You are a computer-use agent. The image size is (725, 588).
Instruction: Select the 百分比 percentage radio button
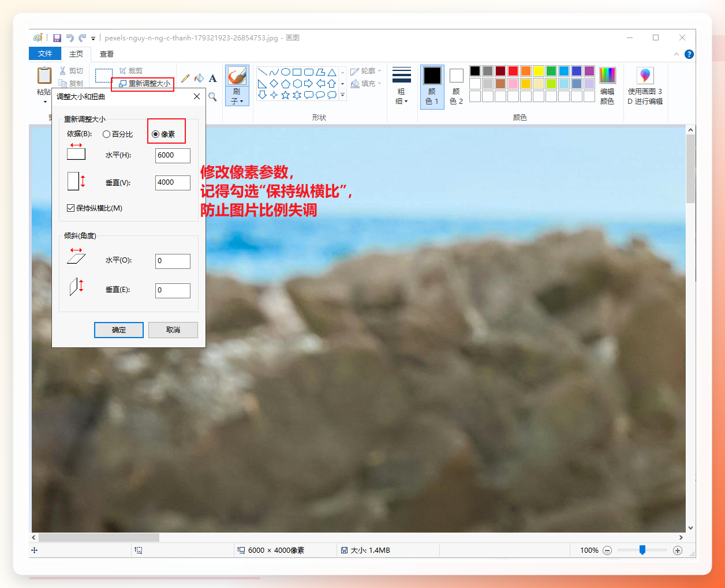(106, 134)
